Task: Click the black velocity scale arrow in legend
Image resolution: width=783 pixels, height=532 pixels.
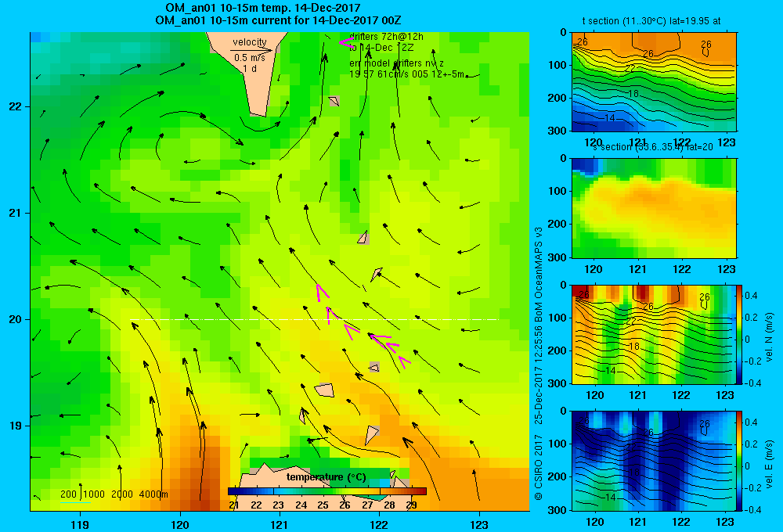Action: (x=251, y=50)
